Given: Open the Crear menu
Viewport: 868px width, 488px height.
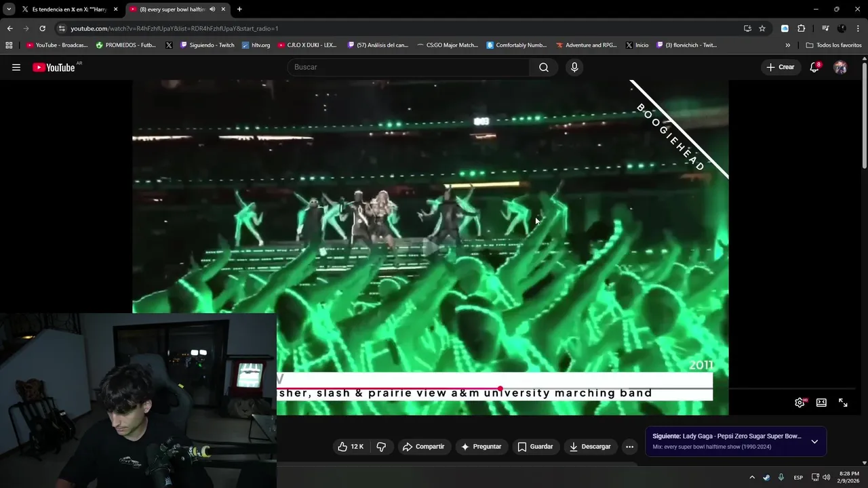Looking at the screenshot, I should click(780, 67).
